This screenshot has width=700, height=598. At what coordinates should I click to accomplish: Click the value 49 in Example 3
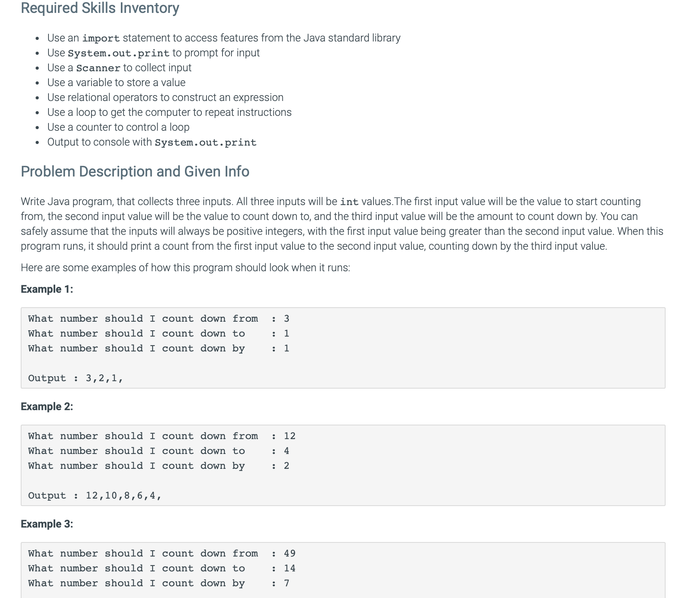(x=290, y=553)
